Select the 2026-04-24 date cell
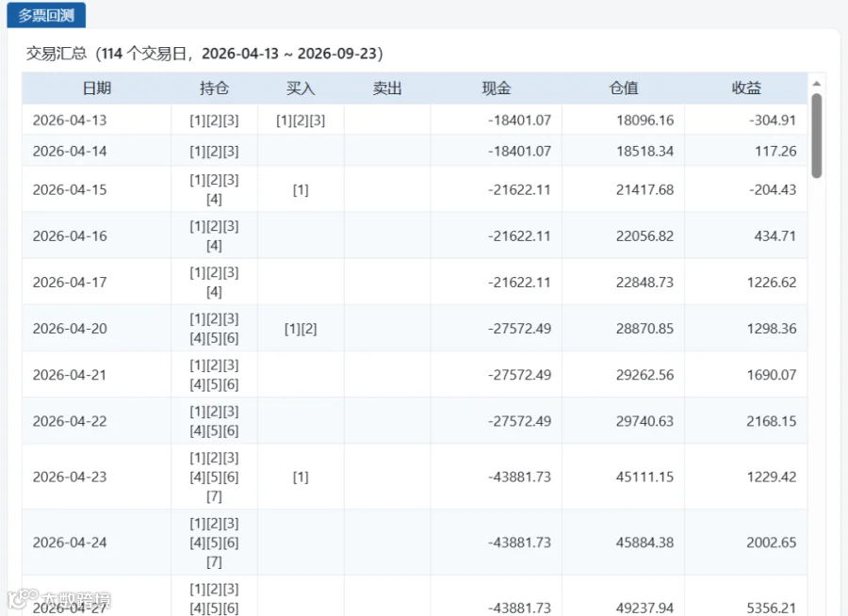The image size is (848, 616). point(70,543)
